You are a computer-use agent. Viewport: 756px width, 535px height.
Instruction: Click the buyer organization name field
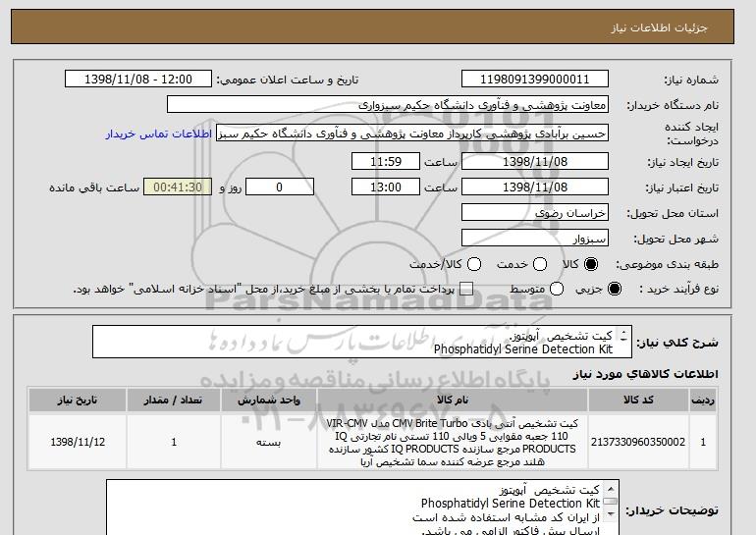click(388, 105)
